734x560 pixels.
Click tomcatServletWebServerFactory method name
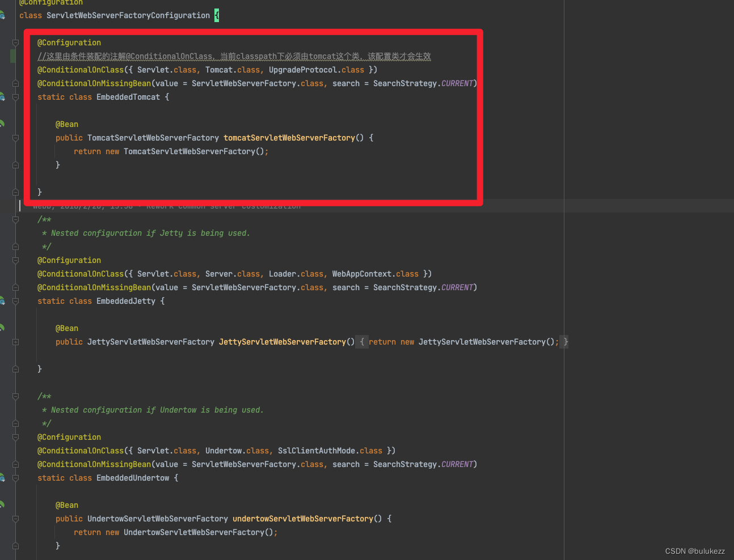[x=289, y=138]
